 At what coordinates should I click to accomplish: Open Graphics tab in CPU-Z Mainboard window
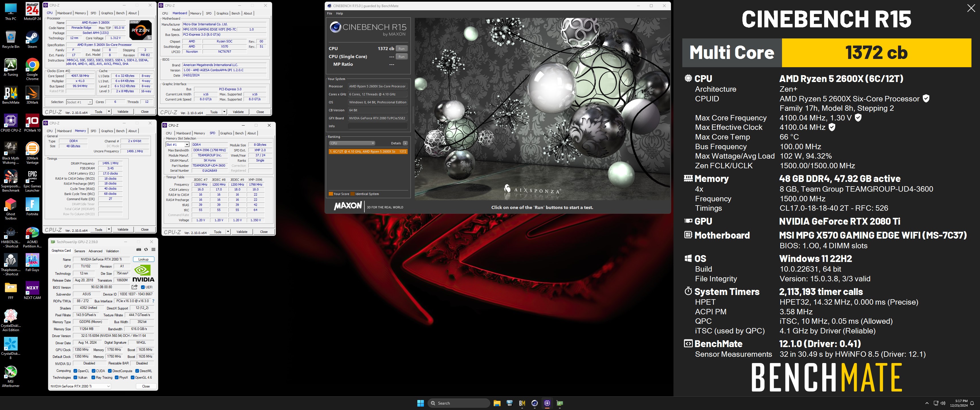coord(222,13)
